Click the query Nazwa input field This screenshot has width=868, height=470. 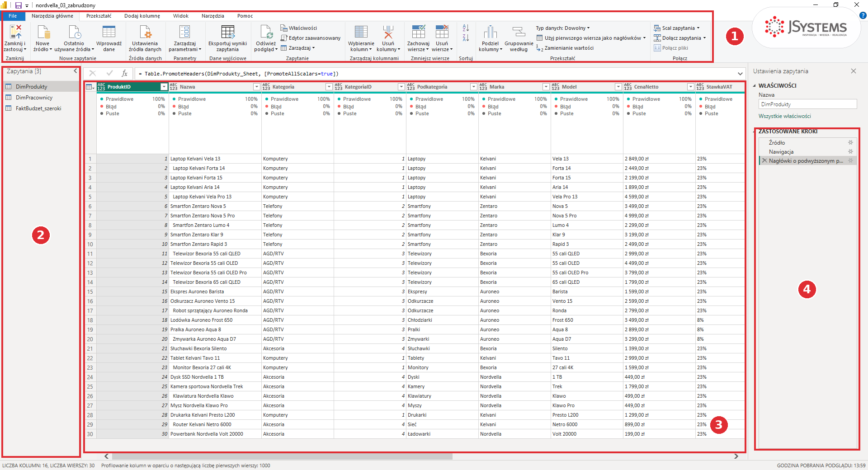coord(807,104)
